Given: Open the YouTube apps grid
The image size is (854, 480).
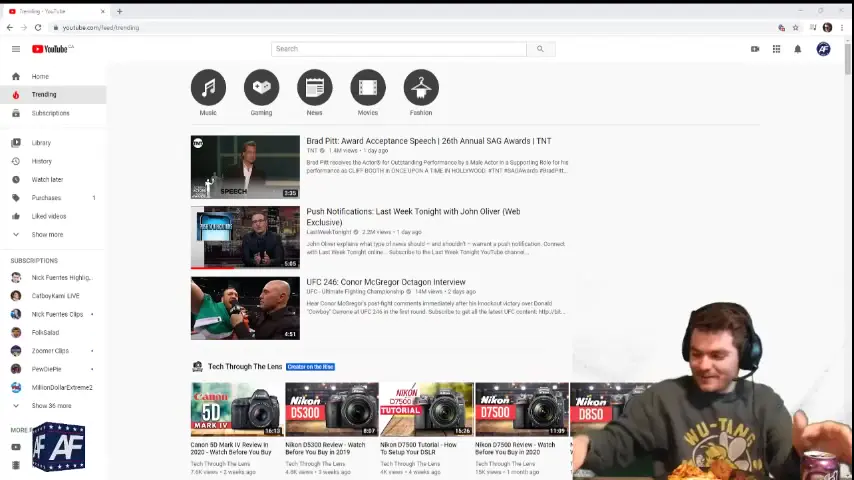Looking at the screenshot, I should pyautogui.click(x=776, y=49).
